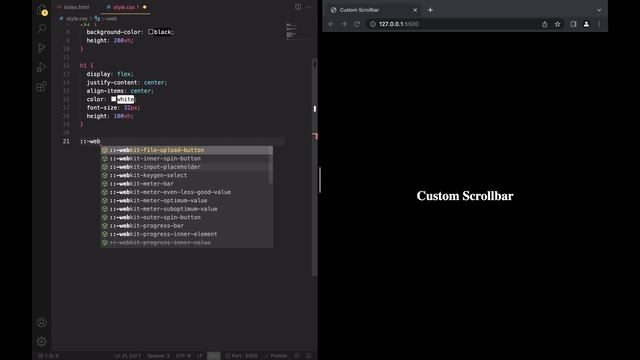Screen dimensions: 640x360
Task: View site information icon in address bar
Action: click(372, 24)
